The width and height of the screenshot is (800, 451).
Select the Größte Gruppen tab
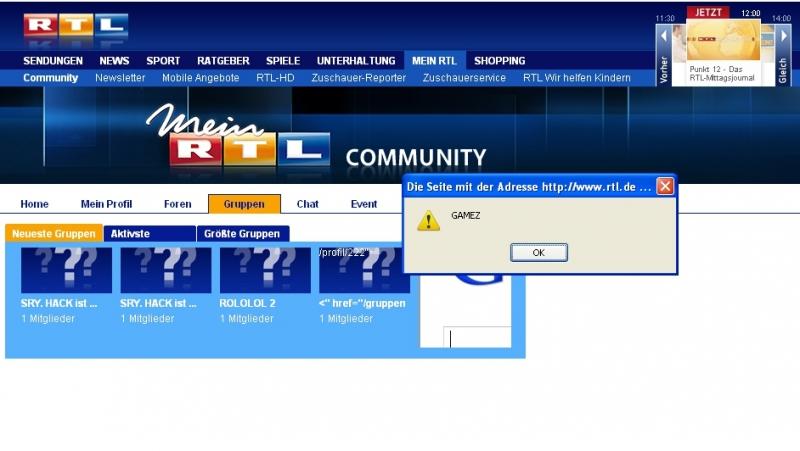[x=243, y=234]
